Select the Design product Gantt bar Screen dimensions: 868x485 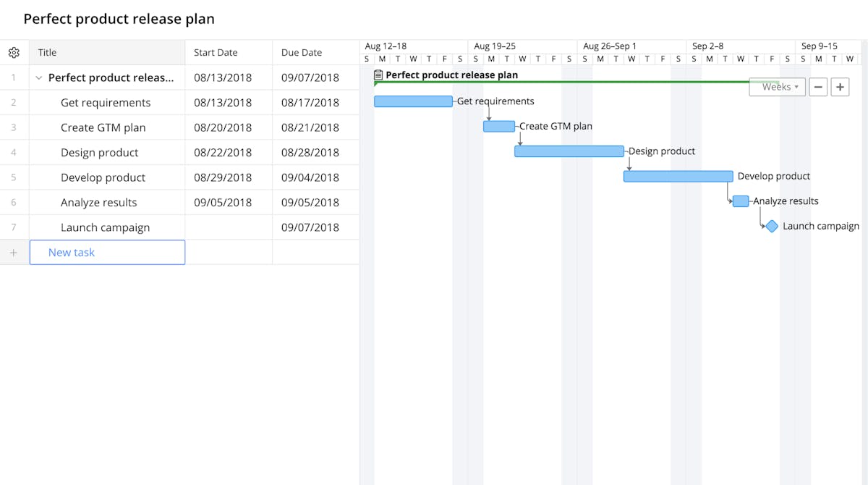[569, 151]
